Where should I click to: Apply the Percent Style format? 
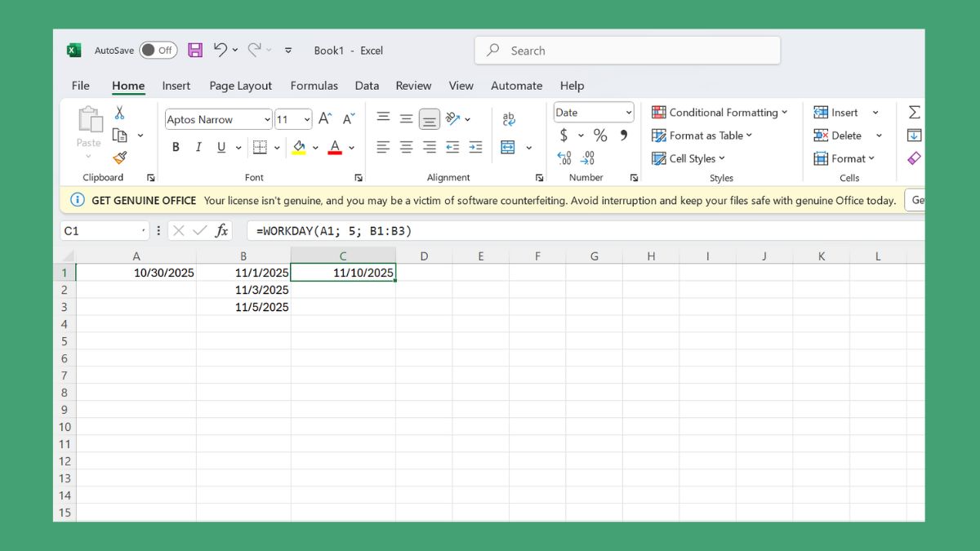tap(600, 136)
